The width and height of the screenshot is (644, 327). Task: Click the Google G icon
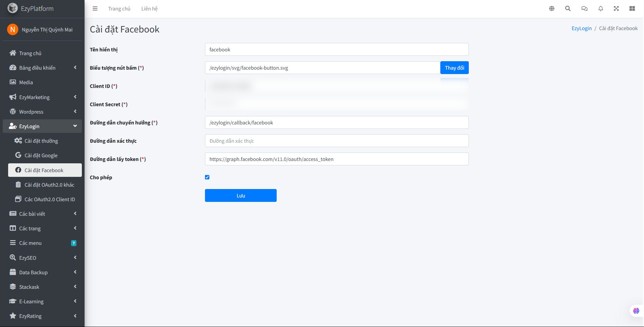point(18,155)
